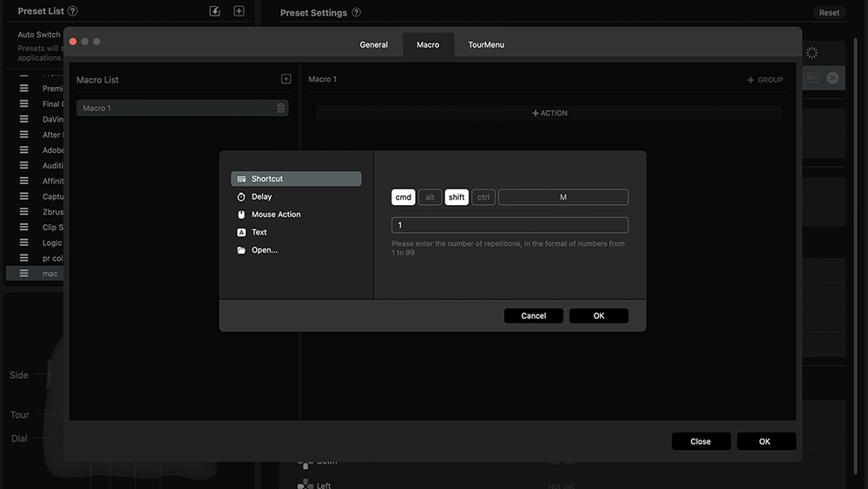Click the shortcut key field showing M
The height and width of the screenshot is (489, 868).
563,197
